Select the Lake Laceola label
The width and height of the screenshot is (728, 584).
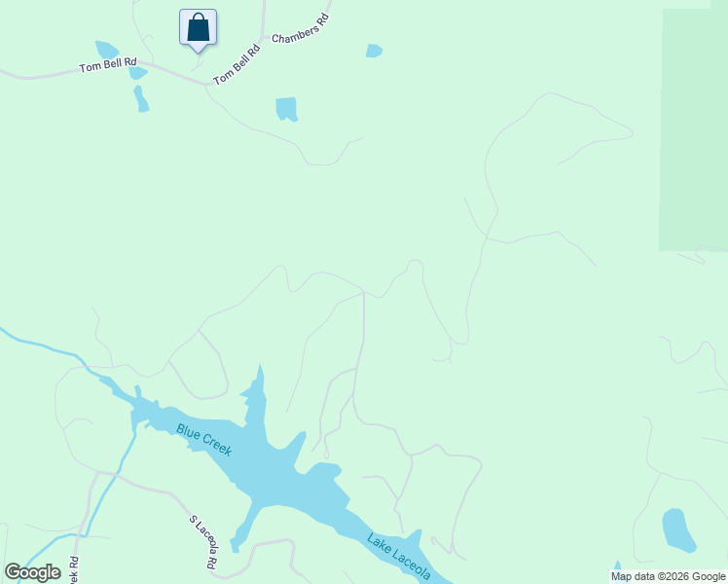point(399,557)
